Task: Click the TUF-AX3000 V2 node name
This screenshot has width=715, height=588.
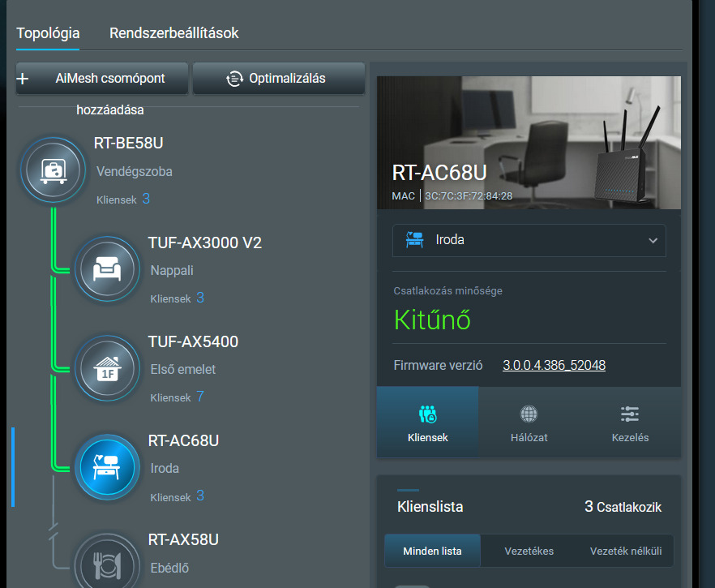Action: click(205, 242)
